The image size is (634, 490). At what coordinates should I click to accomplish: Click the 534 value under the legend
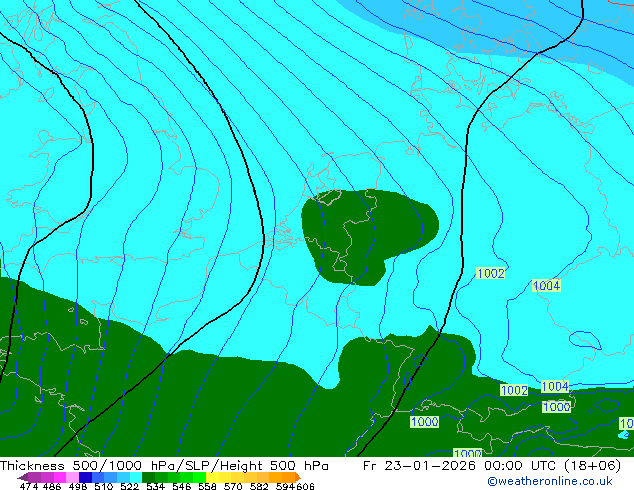click(155, 486)
